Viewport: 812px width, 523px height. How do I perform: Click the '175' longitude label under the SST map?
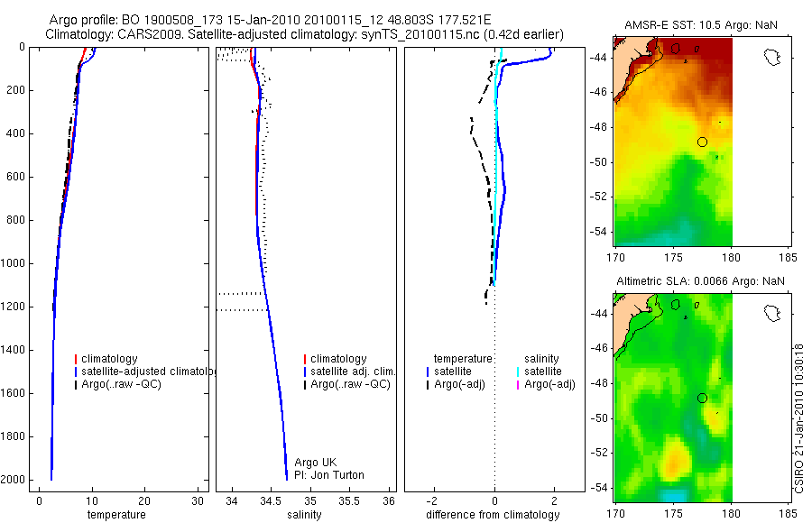(x=673, y=257)
